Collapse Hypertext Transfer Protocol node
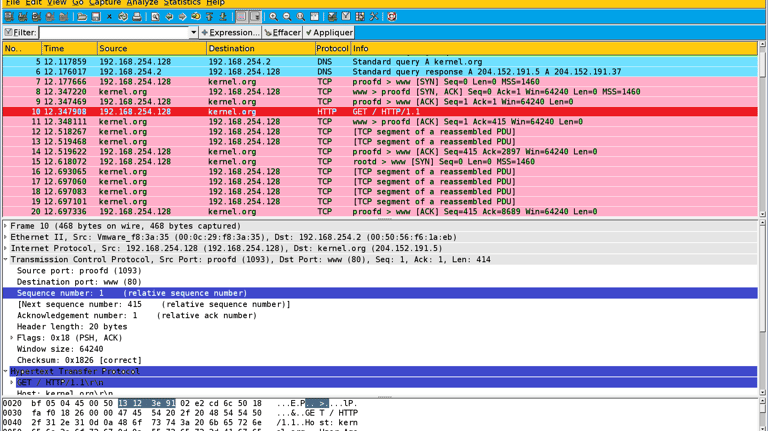Viewport: 768px width, 431px height. point(5,371)
